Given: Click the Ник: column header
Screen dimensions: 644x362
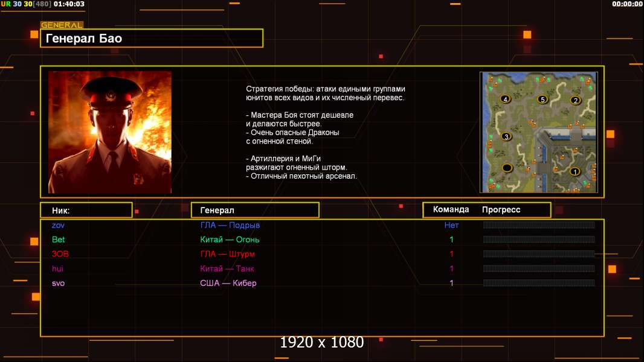Looking at the screenshot, I should (x=86, y=211).
